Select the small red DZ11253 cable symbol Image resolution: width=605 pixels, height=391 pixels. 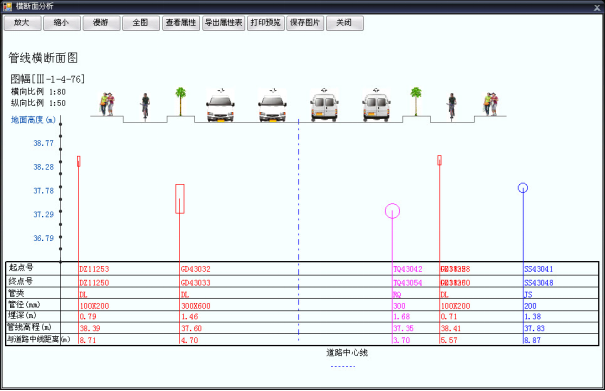point(79,161)
